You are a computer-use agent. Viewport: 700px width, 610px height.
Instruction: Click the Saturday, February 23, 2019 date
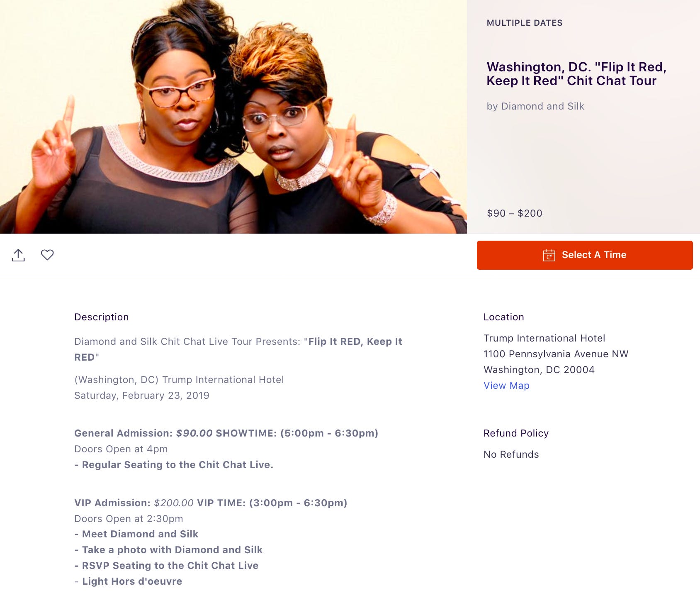pos(142,395)
